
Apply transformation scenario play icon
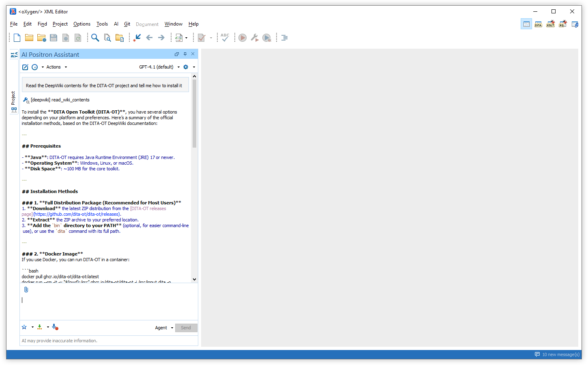[242, 38]
